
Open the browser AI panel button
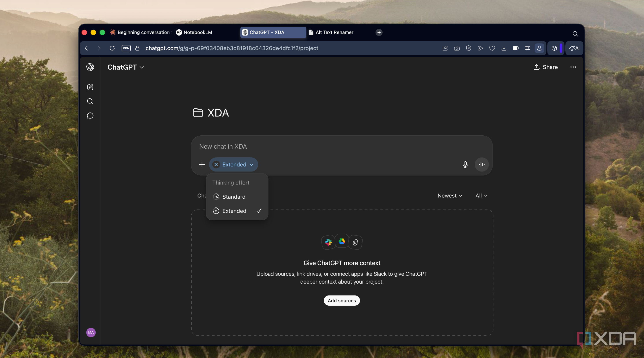pyautogui.click(x=574, y=48)
